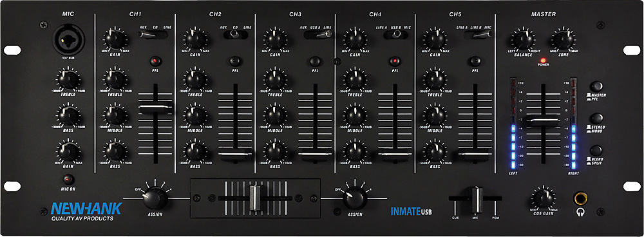
Task: Turn the left ASSIGN rotary selector
Action: pos(155,198)
